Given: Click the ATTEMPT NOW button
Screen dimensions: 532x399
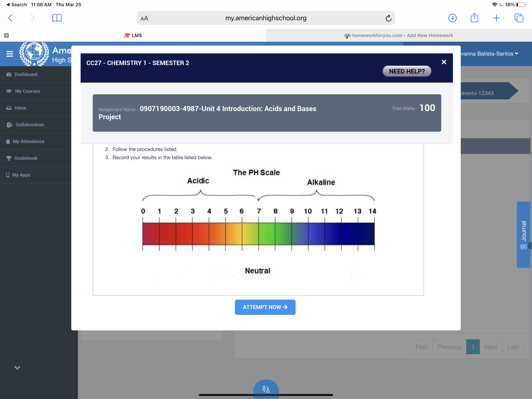Looking at the screenshot, I should pos(265,307).
